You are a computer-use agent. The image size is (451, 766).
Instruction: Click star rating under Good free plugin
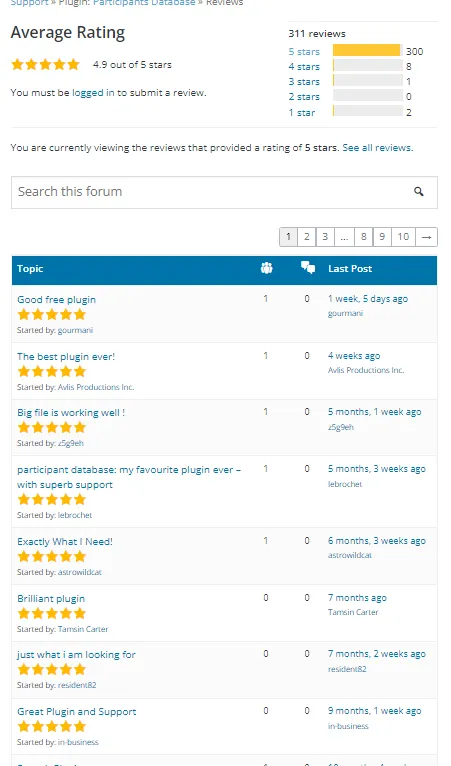click(52, 315)
